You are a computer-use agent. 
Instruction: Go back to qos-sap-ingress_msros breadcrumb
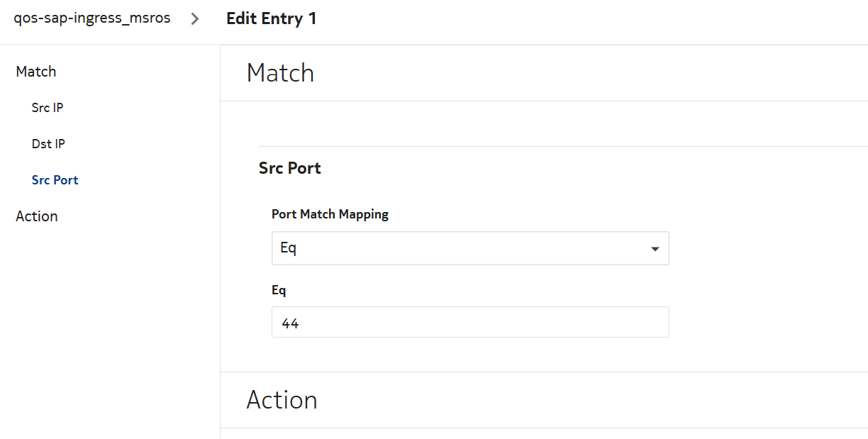click(x=92, y=18)
